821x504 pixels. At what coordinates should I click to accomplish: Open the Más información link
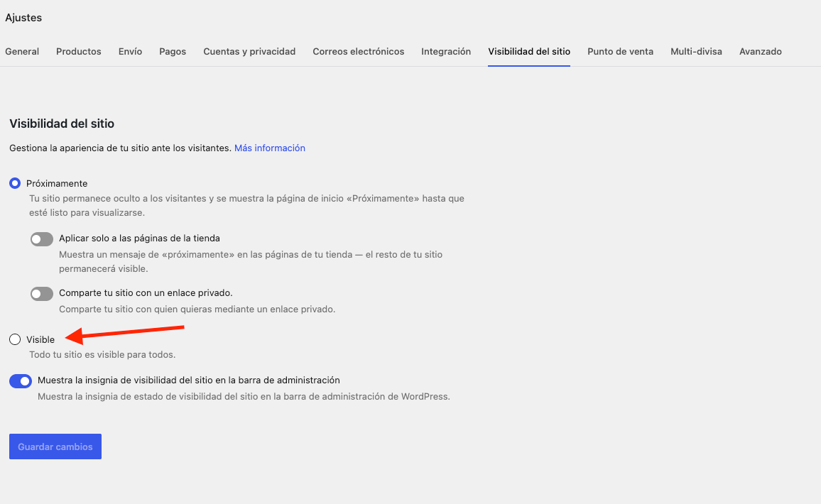click(270, 148)
